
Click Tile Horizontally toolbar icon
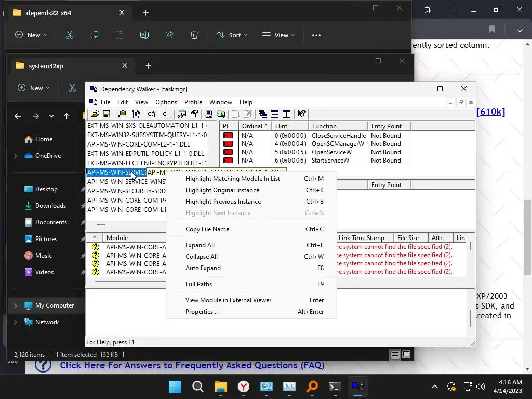pos(274,114)
